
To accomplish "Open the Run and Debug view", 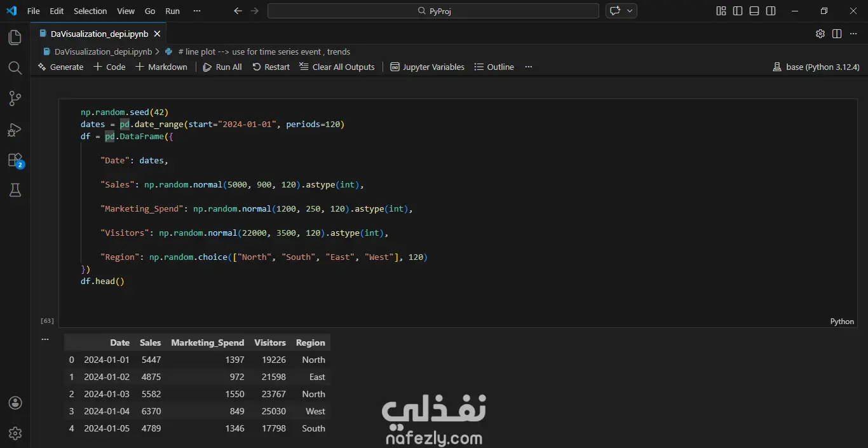I will point(15,130).
